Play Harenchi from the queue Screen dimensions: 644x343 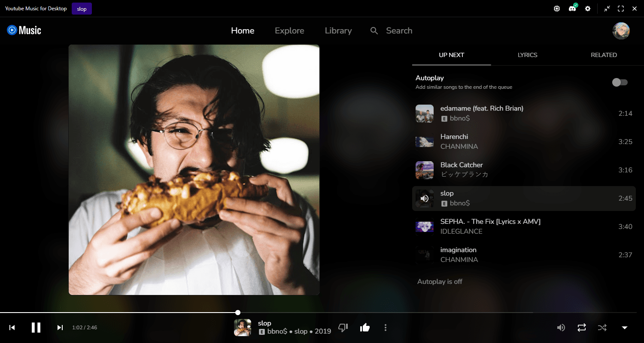pyautogui.click(x=524, y=142)
